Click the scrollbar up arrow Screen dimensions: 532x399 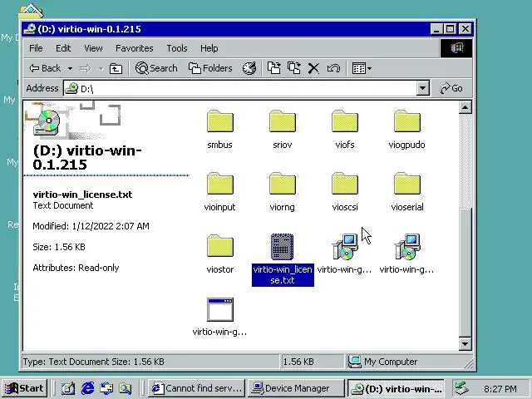pos(465,107)
